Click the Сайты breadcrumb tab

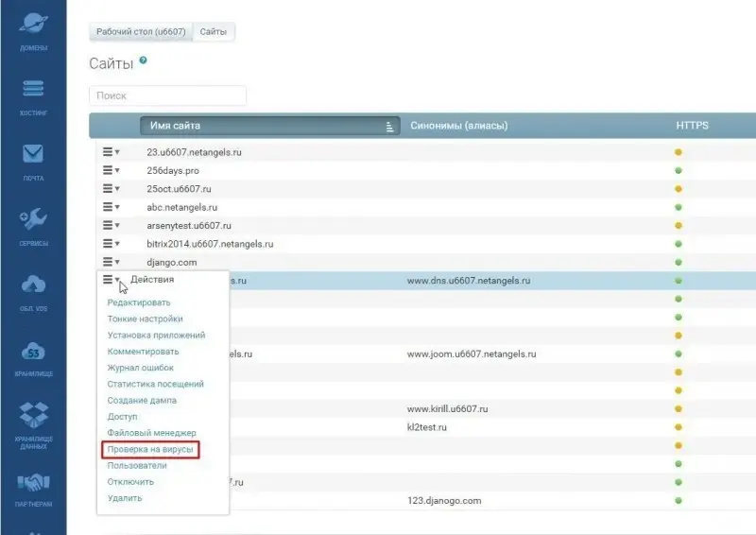coord(214,32)
